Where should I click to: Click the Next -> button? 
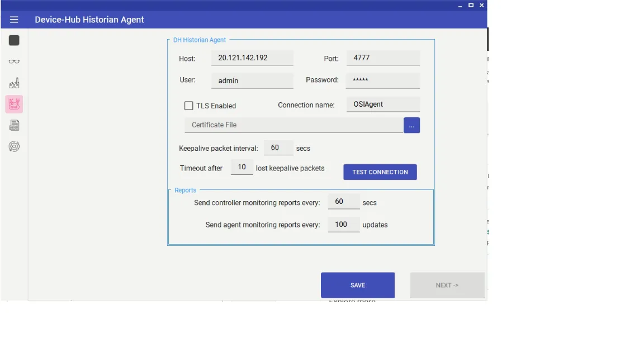(x=447, y=285)
